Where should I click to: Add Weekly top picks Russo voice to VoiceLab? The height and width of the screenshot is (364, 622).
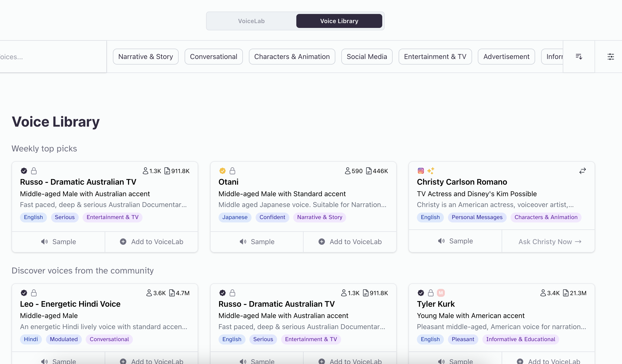tap(151, 242)
